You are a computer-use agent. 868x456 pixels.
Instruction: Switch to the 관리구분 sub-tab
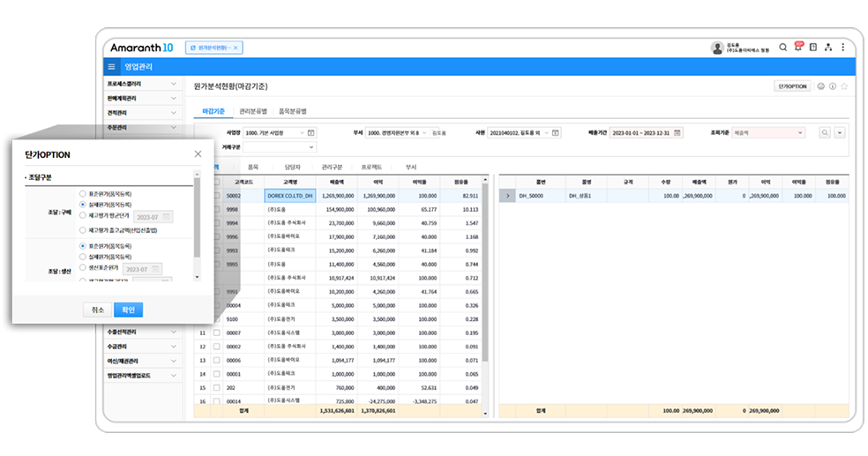333,167
